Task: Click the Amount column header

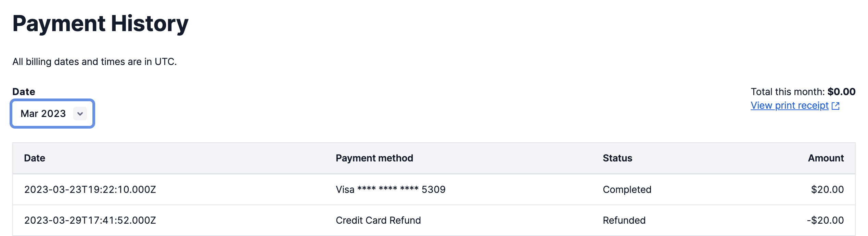Action: pos(826,158)
